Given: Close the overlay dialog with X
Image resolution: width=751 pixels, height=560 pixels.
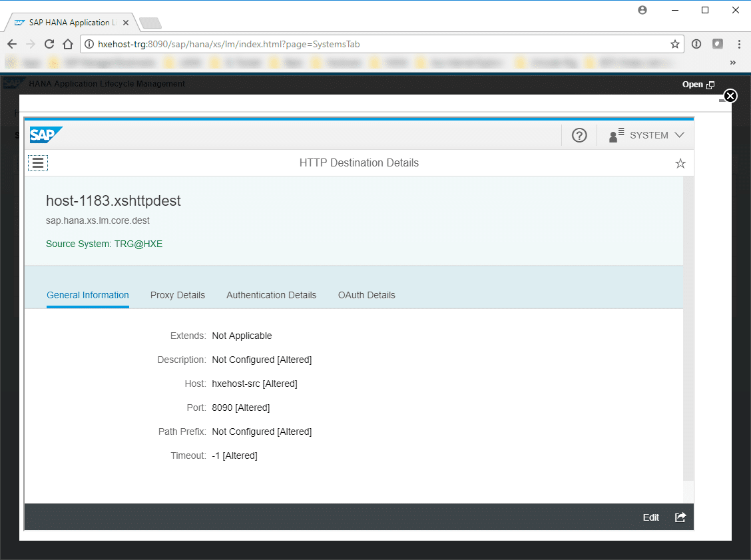Looking at the screenshot, I should (730, 96).
